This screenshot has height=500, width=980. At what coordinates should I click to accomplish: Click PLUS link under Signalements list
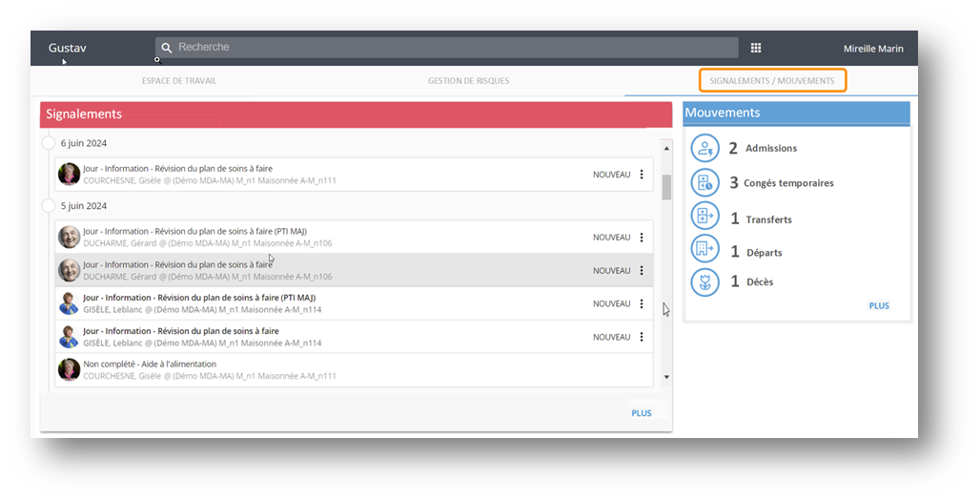(641, 413)
